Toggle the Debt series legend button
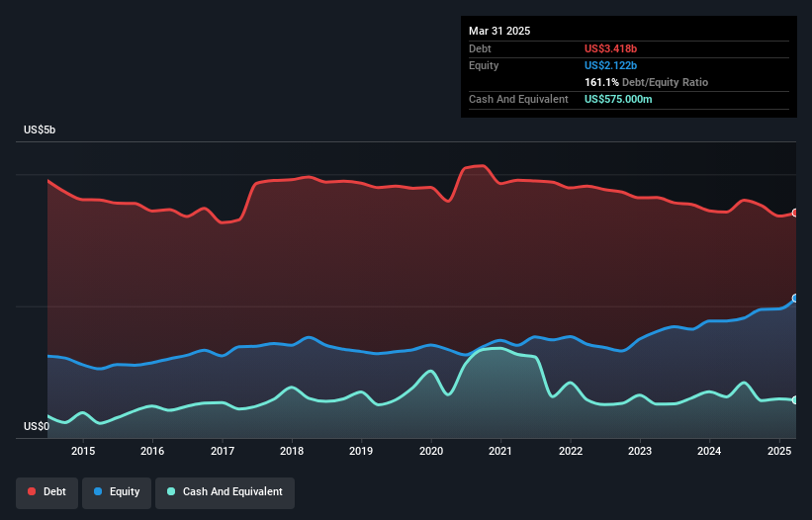 point(46,492)
